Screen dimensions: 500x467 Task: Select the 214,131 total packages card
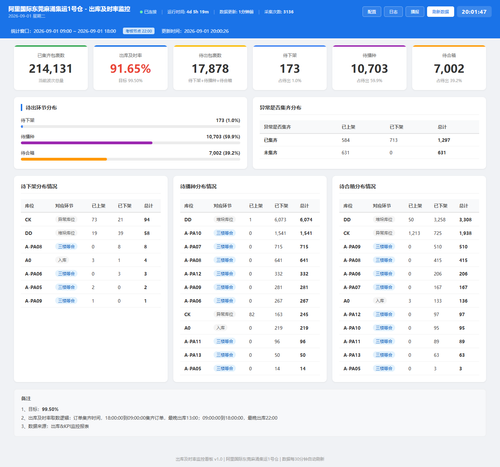(x=51, y=68)
